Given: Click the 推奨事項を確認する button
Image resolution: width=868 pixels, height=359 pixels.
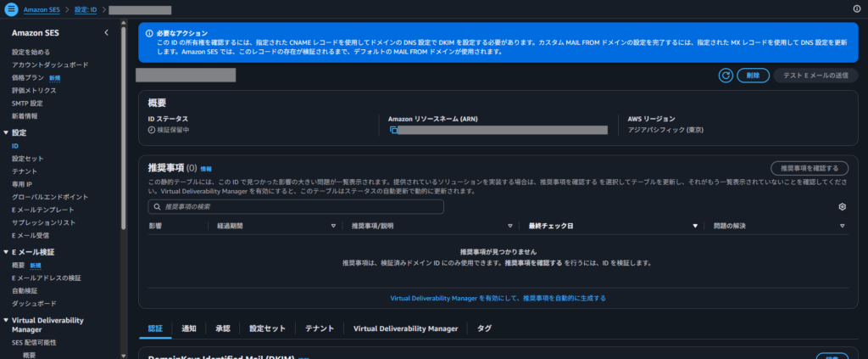Looking at the screenshot, I should tap(810, 168).
